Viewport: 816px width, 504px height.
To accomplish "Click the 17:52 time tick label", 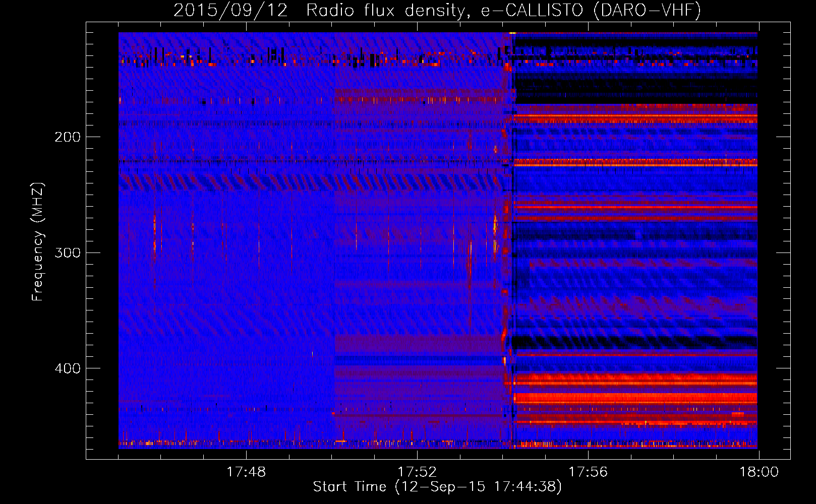I will 417,472.
